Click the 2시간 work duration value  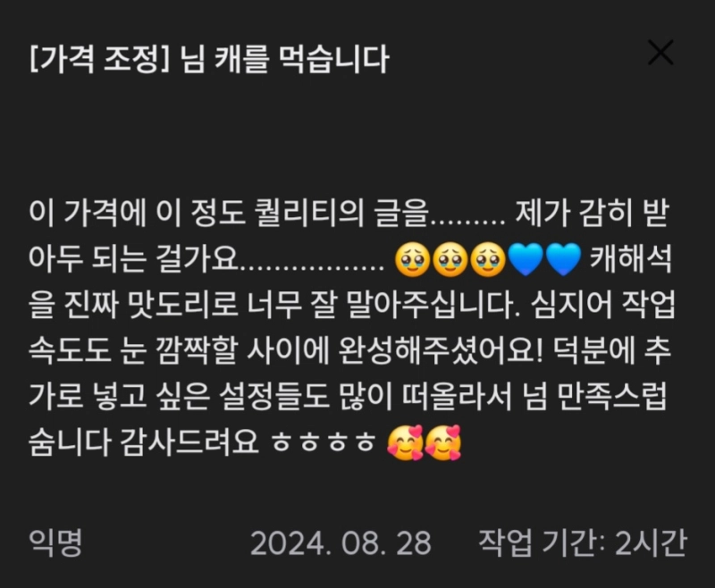click(651, 543)
